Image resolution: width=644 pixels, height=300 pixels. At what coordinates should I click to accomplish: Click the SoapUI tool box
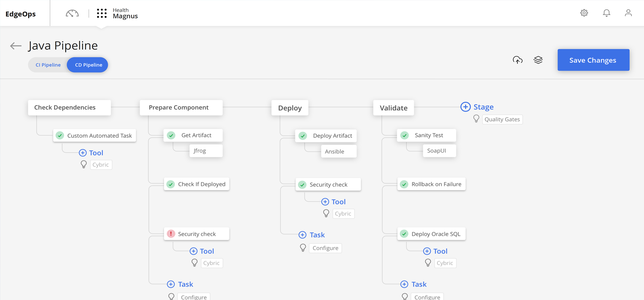pyautogui.click(x=439, y=151)
